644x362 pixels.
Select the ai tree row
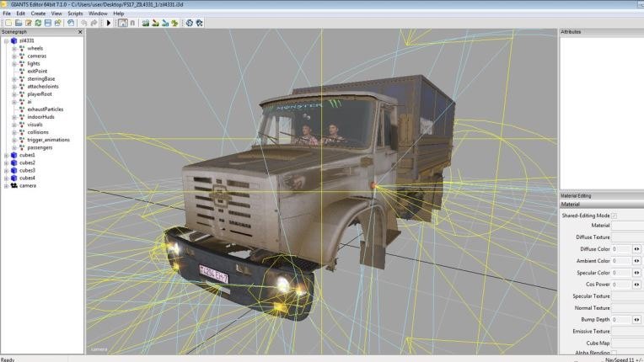30,102
